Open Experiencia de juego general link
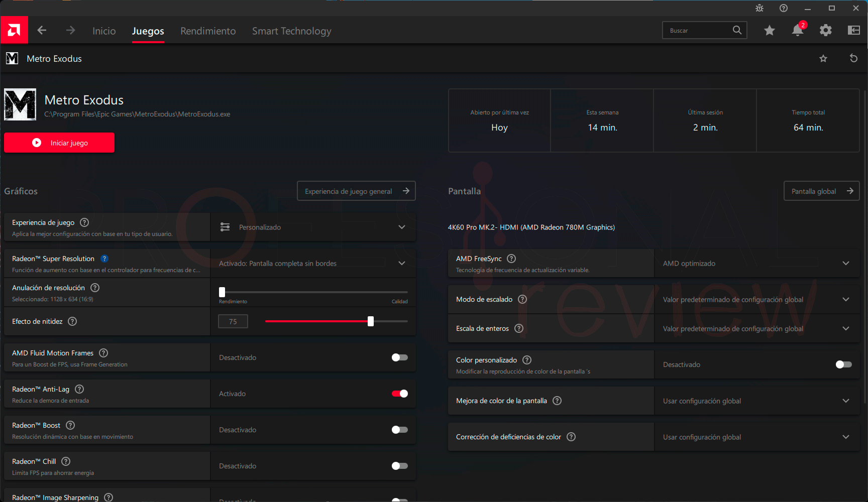Viewport: 868px width, 502px height. click(356, 191)
